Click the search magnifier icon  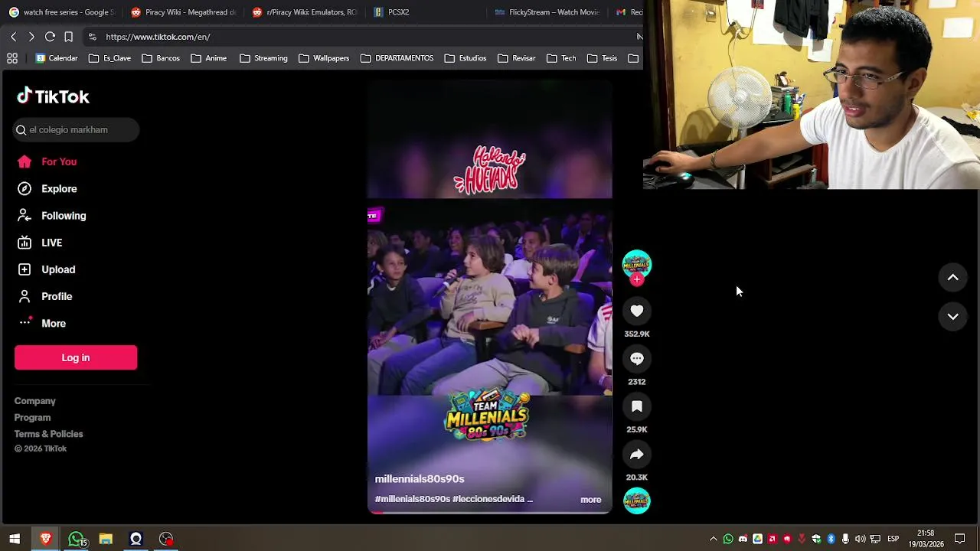tap(21, 130)
